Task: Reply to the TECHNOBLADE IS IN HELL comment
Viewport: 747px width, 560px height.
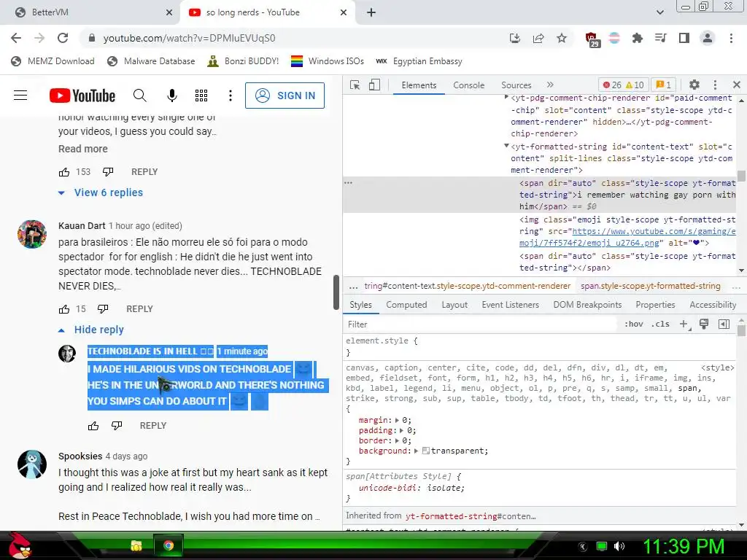Action: click(153, 426)
